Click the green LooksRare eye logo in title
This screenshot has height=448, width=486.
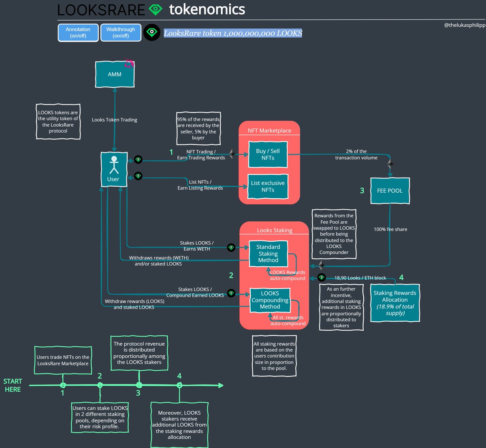(x=156, y=9)
